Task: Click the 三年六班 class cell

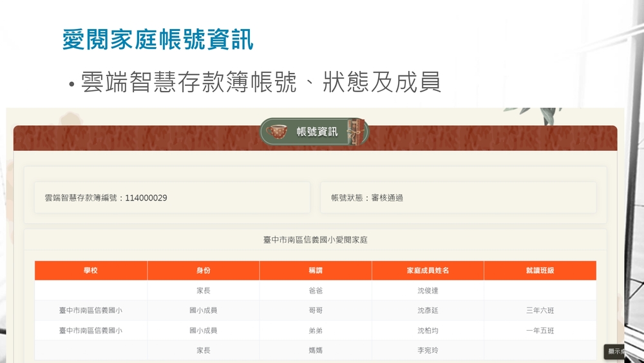Action: click(540, 311)
